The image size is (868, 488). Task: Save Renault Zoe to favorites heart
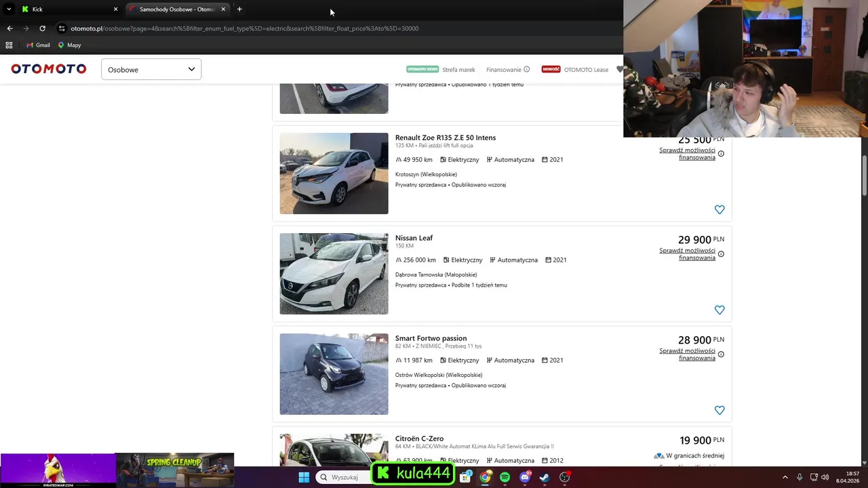[719, 209]
